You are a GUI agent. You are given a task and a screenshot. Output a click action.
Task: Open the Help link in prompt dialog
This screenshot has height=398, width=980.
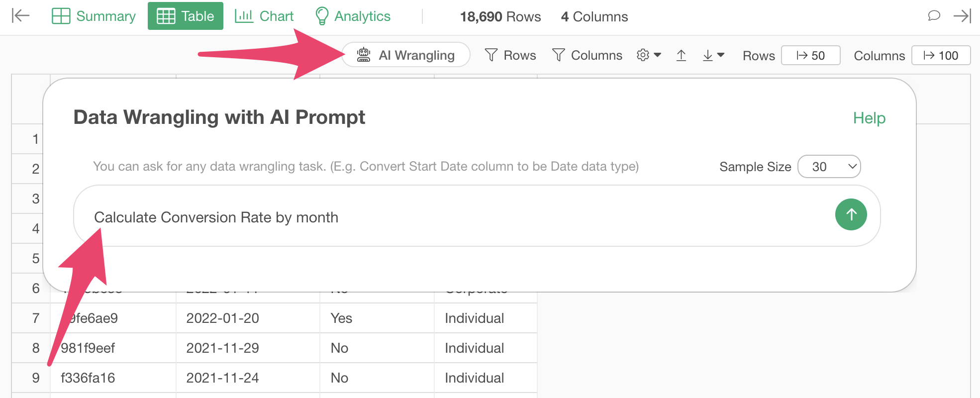pos(869,118)
